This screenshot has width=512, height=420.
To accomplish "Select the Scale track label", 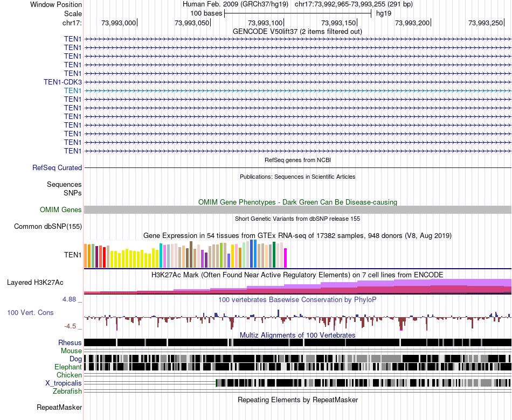I will [x=73, y=13].
